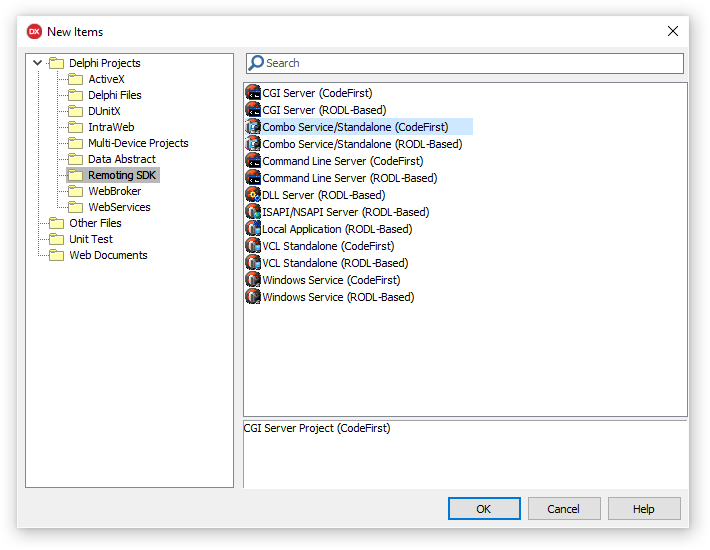Viewport: 710px width, 550px height.
Task: Cancel the New Items dialog
Action: click(x=564, y=509)
